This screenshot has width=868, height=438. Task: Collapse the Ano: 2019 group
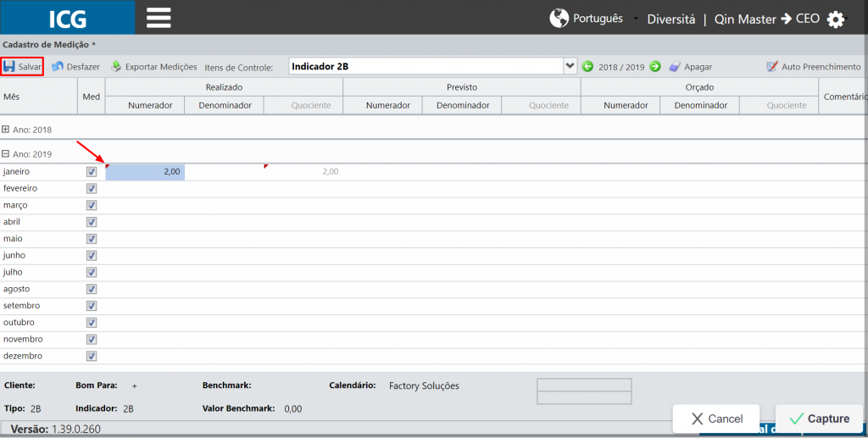coord(6,153)
